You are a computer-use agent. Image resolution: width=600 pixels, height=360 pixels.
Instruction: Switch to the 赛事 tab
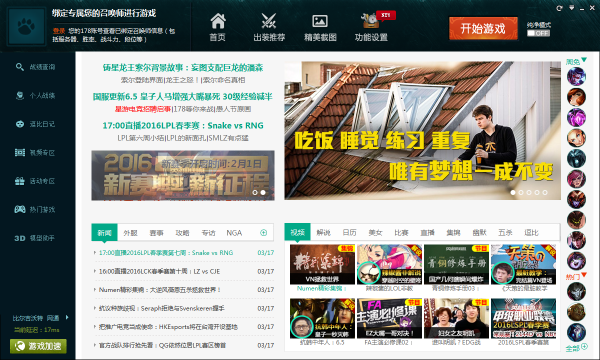(156, 233)
